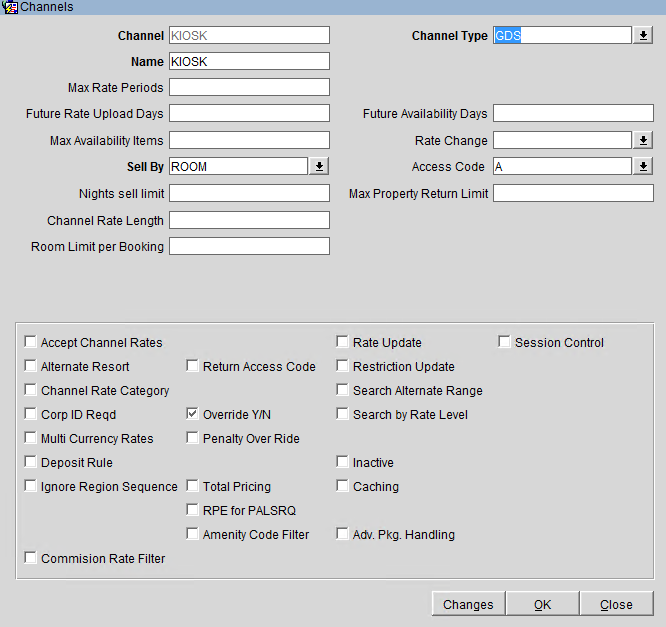Expand the Rate Change dropdown list

[643, 141]
